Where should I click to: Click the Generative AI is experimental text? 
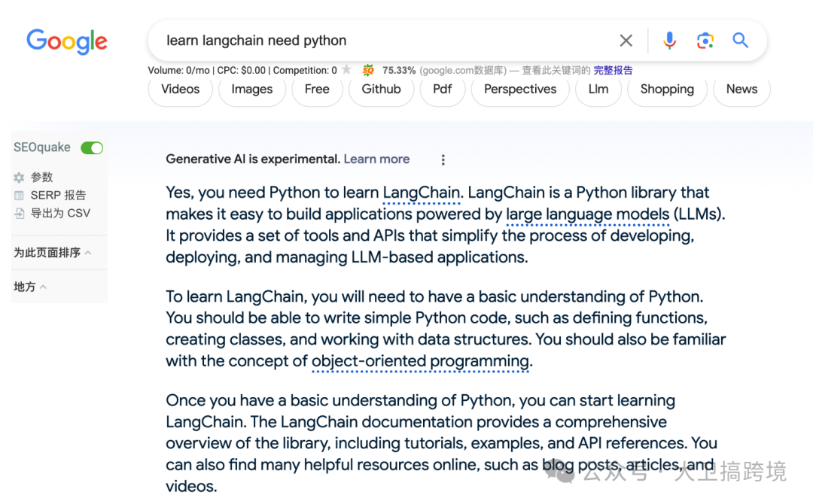(253, 159)
